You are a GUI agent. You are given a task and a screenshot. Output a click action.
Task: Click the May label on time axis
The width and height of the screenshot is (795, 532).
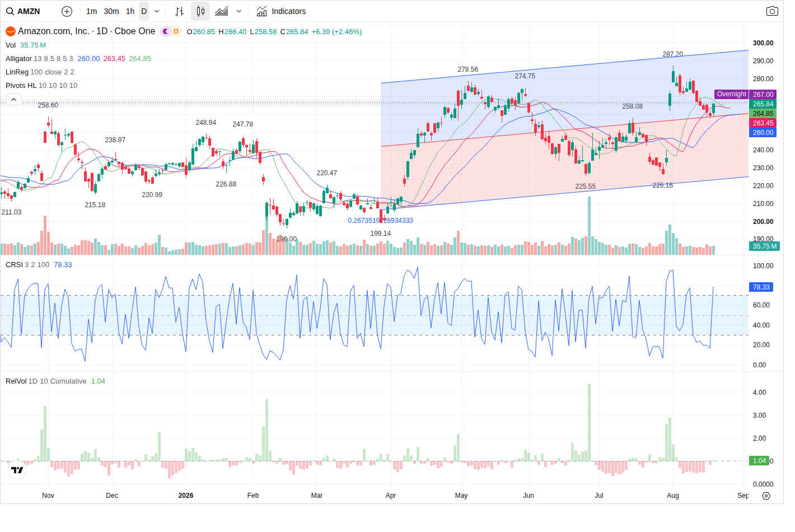(461, 496)
